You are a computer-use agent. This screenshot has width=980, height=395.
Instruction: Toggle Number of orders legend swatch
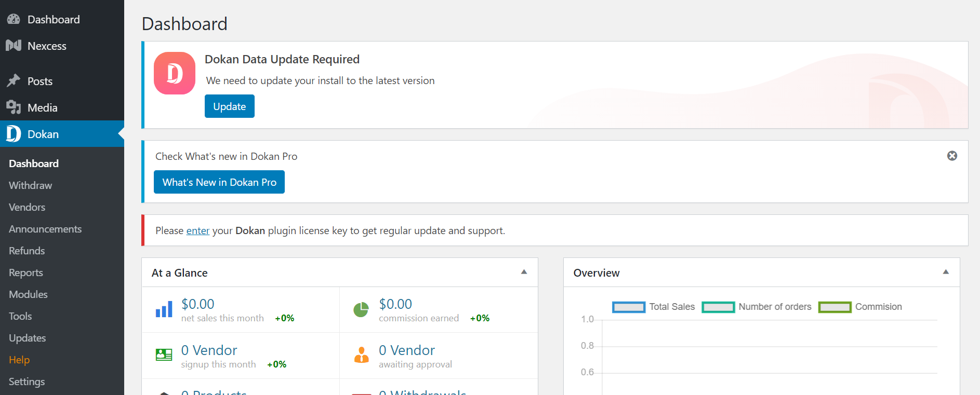718,307
